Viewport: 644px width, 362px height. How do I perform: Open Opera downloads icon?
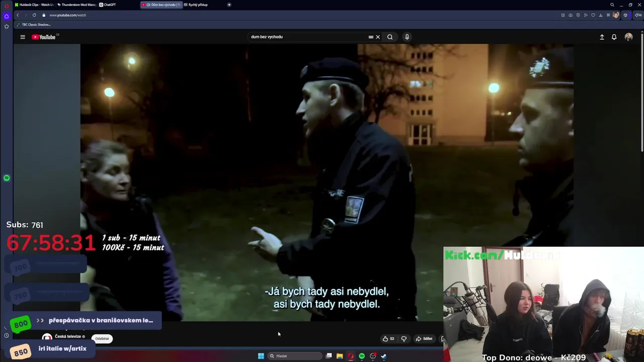pos(601,15)
